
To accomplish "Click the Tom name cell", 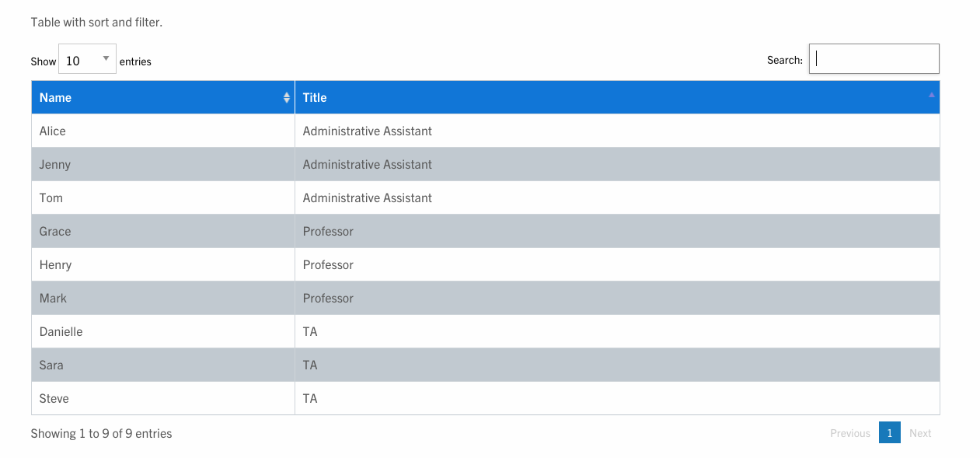I will click(x=51, y=198).
